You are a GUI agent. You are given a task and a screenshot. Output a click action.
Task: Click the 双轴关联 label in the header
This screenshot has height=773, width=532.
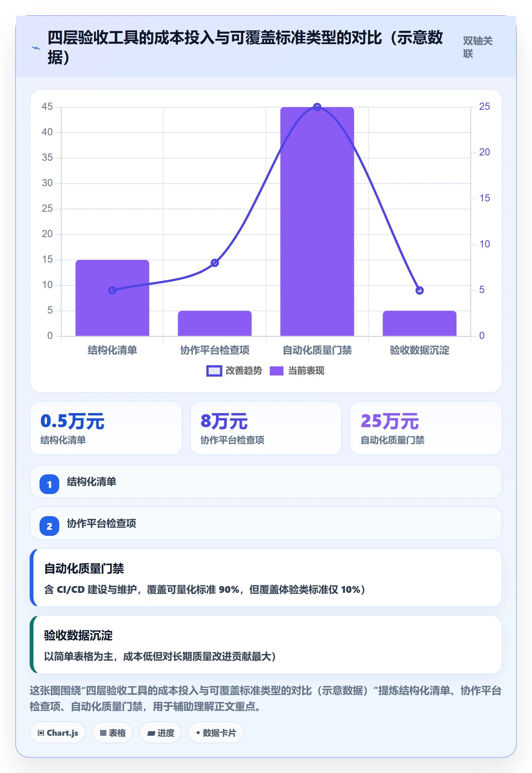click(x=478, y=47)
